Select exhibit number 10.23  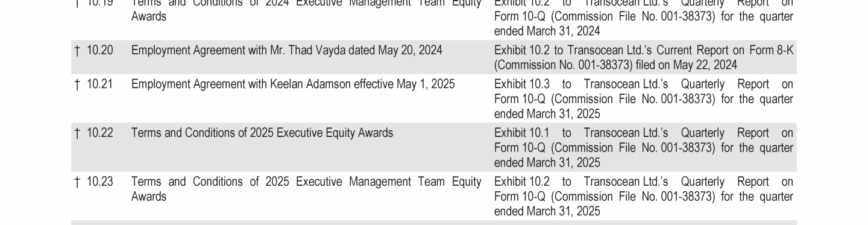click(99, 182)
